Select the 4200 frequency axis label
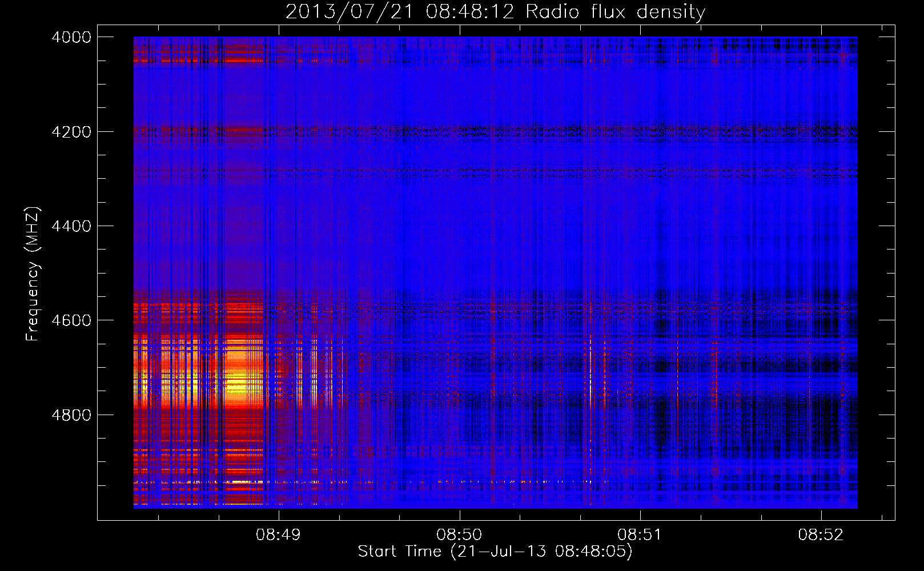924x571 pixels. (71, 132)
